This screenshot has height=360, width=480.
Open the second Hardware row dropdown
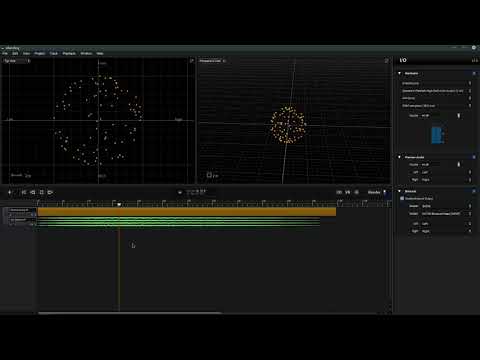point(437,91)
